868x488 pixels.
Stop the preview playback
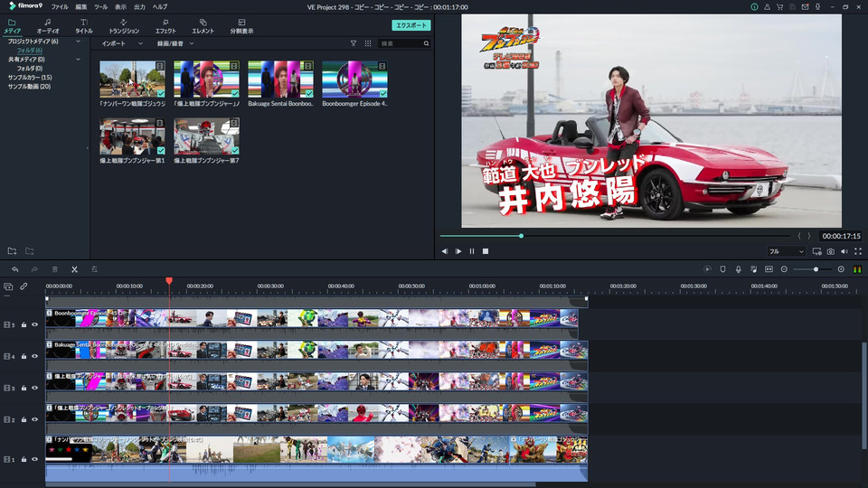486,251
